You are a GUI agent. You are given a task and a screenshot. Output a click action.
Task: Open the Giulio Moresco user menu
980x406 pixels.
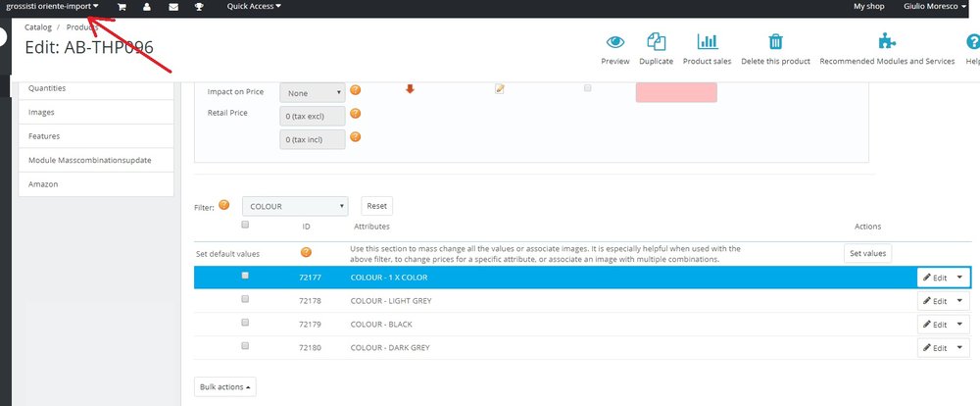tap(935, 6)
